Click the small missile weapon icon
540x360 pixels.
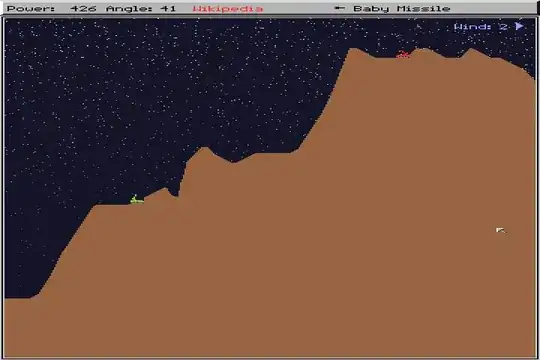click(x=340, y=8)
